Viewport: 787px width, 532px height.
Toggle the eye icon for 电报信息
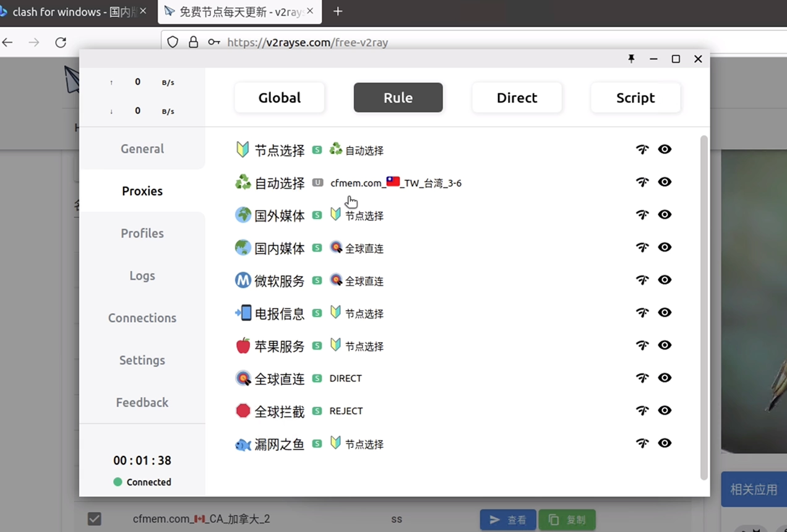664,312
